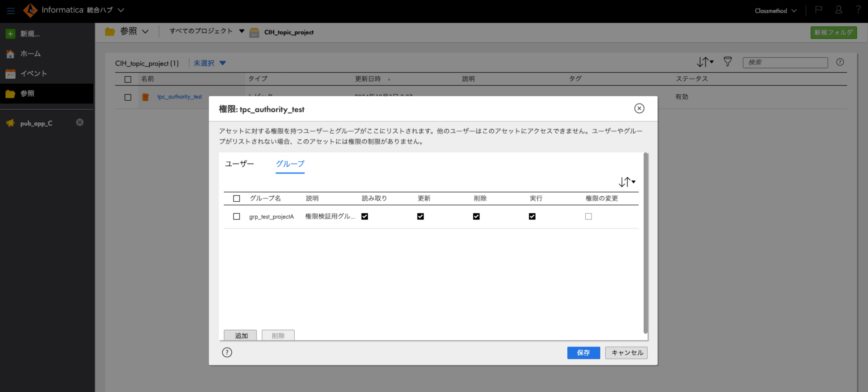
Task: Select the グループ tab
Action: [x=290, y=164]
